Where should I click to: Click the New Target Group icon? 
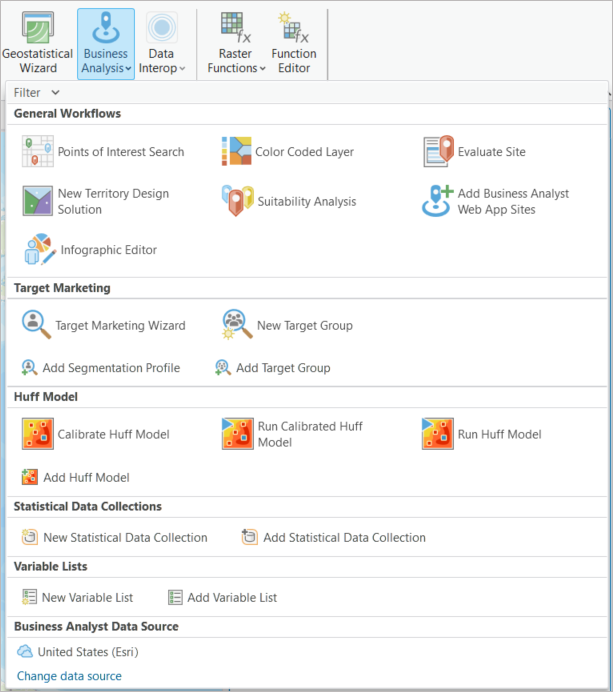click(x=237, y=325)
